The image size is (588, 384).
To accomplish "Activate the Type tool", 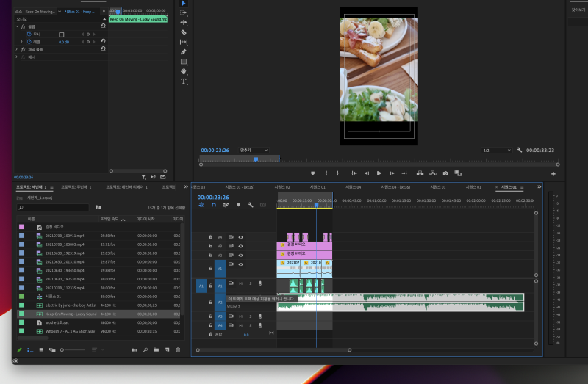I will pos(184,81).
